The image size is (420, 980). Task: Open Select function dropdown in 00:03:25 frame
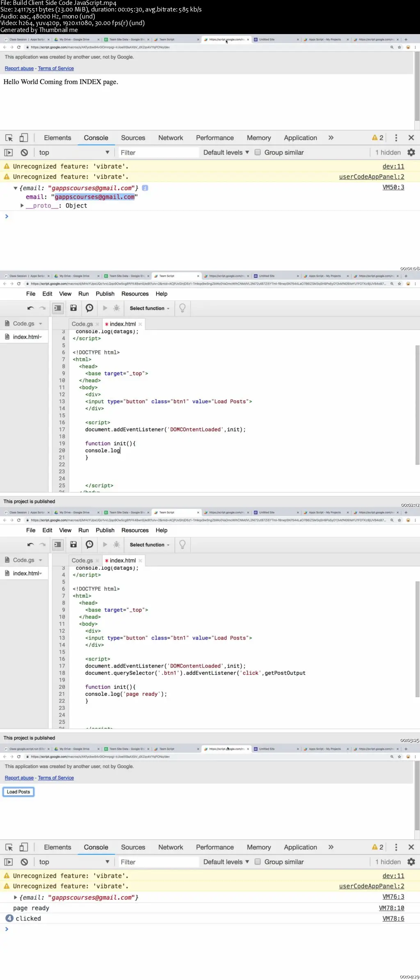pos(150,545)
